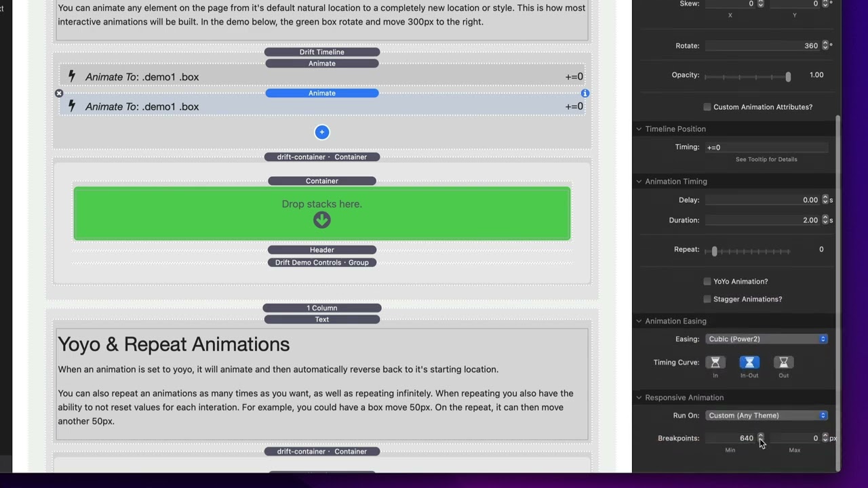Click the lightning bolt in the blue-highlighted Animate To row
Screen dimensions: 868x488
(72, 106)
